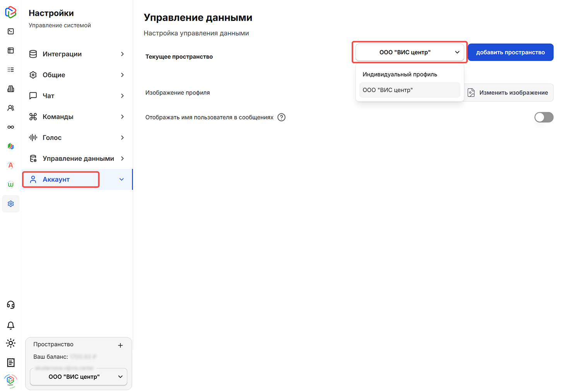Viewport: 566px width, 392px height.
Task: Expand the 'Интеграции' section
Action: pyautogui.click(x=77, y=54)
